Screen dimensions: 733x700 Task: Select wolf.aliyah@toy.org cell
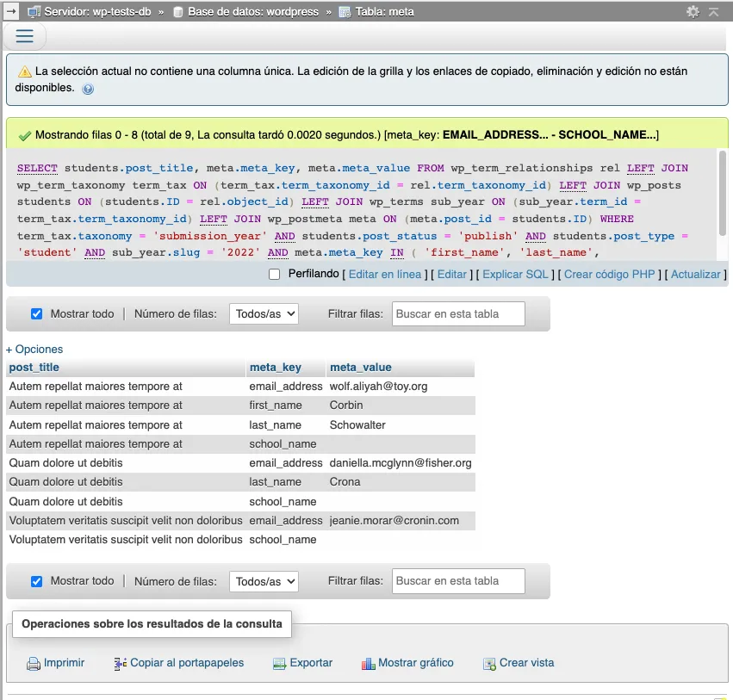coord(401,387)
